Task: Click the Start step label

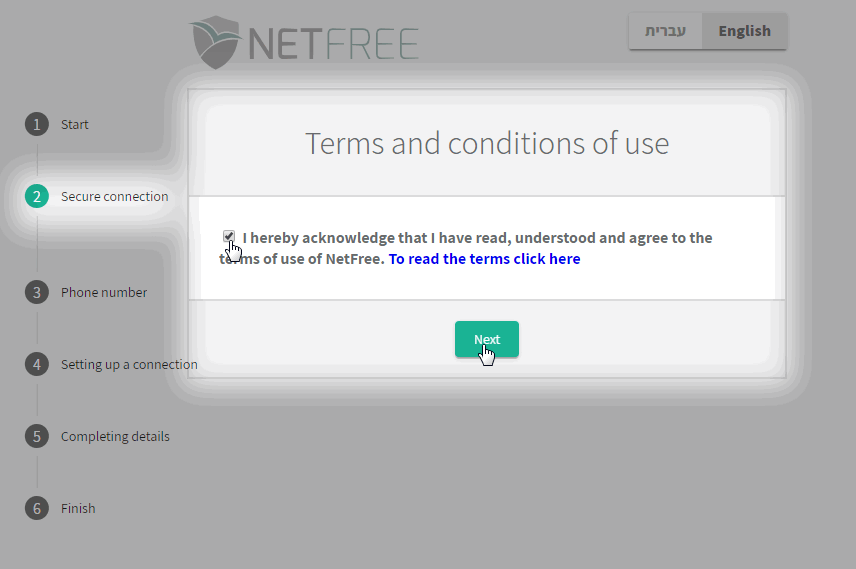Action: click(x=75, y=125)
